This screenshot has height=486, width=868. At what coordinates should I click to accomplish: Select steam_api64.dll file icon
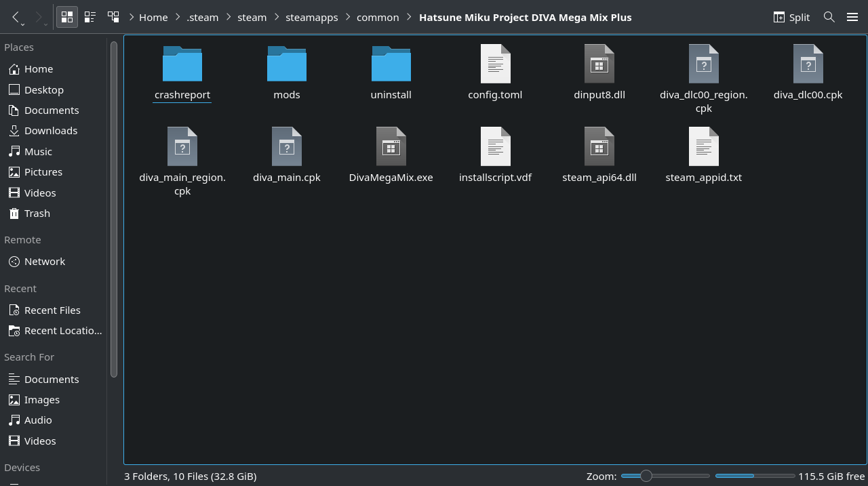pyautogui.click(x=599, y=146)
